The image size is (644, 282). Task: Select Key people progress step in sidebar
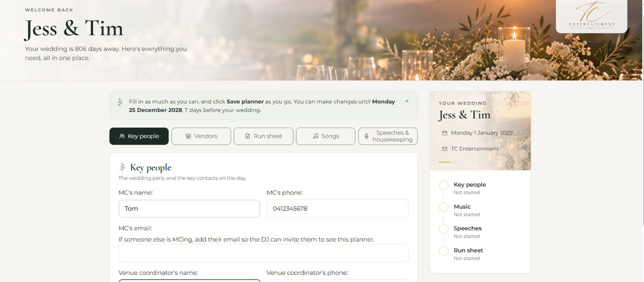coord(480,188)
